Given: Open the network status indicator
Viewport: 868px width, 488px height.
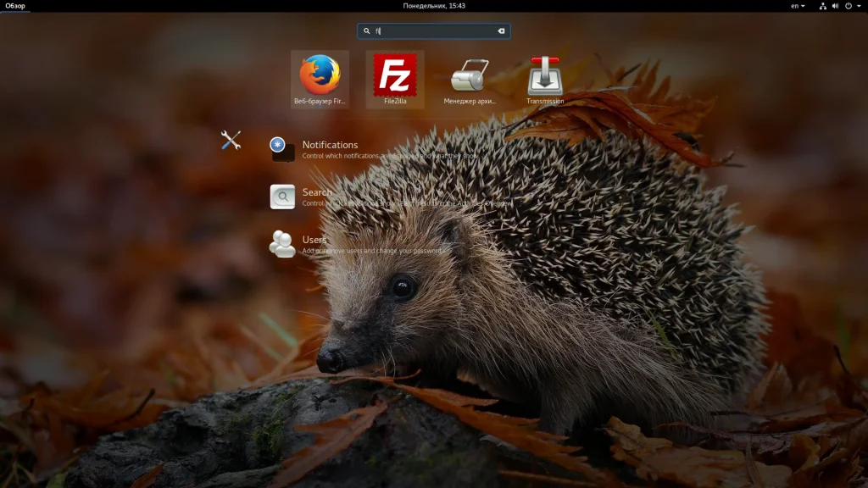Looking at the screenshot, I should pyautogui.click(x=822, y=6).
